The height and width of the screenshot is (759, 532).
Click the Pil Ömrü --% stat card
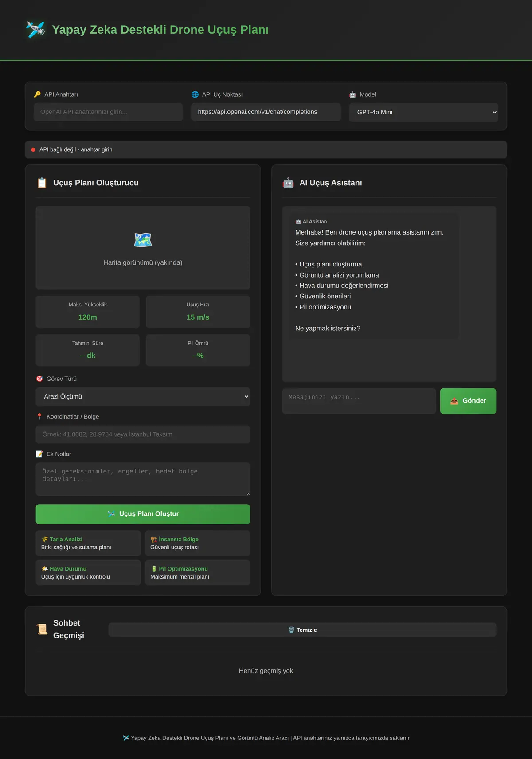[x=198, y=350]
